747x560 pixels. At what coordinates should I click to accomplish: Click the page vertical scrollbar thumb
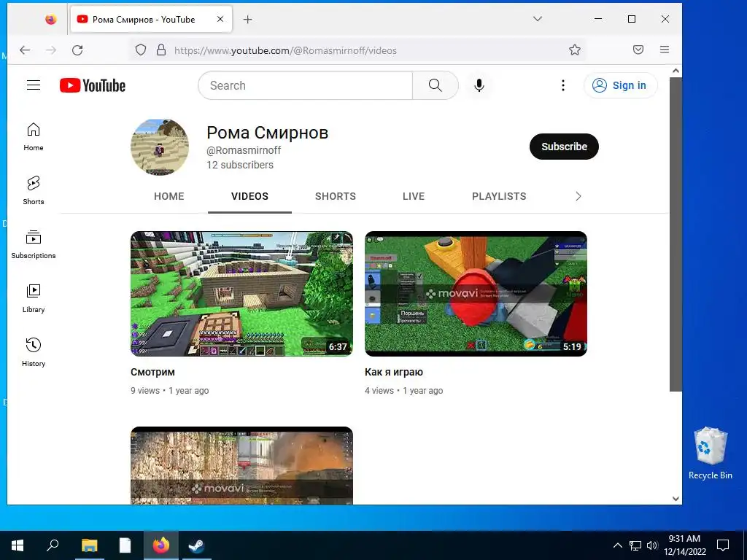click(x=676, y=234)
